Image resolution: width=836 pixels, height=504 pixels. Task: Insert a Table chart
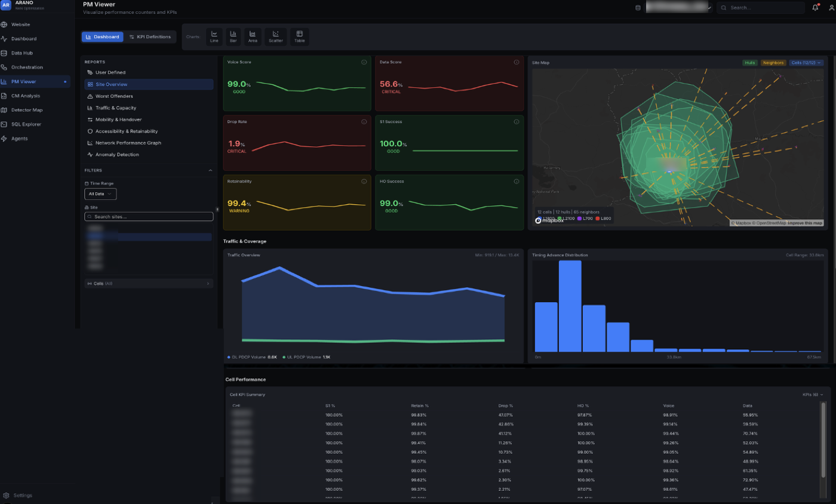coord(300,37)
